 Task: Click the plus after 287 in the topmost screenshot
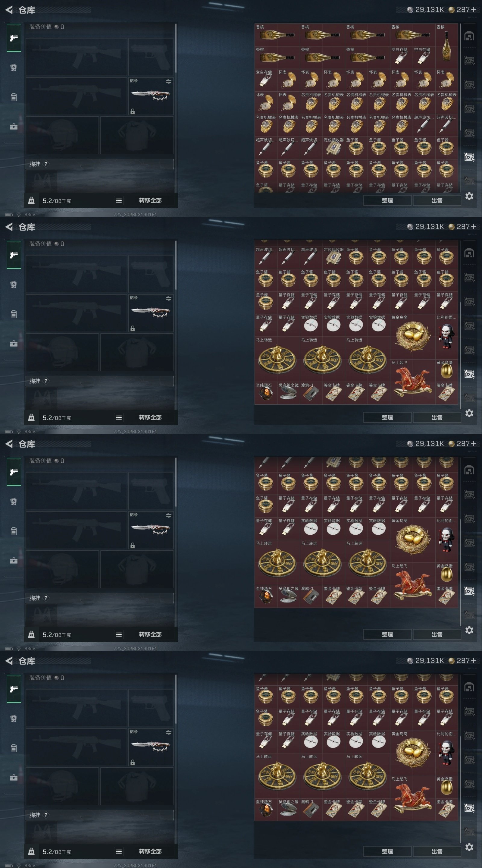pos(474,10)
